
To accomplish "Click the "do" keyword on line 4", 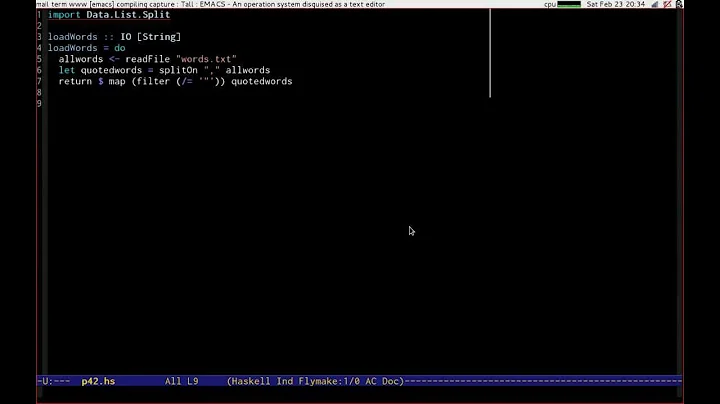I will point(120,48).
